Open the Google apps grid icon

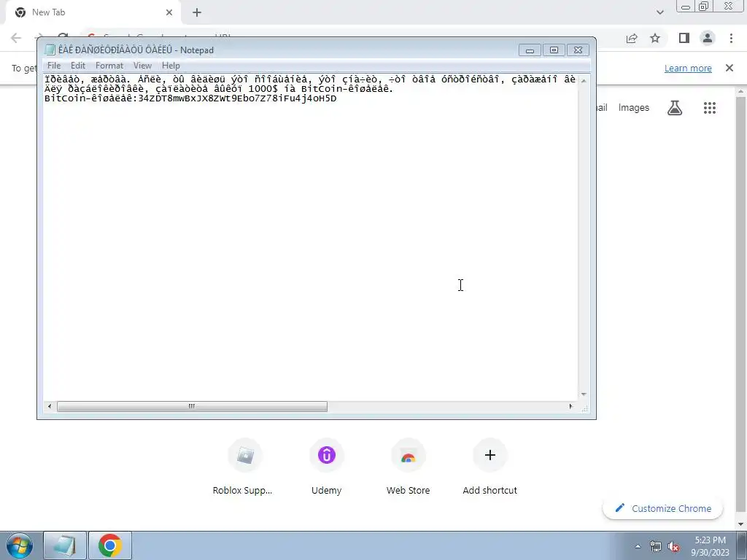709,108
